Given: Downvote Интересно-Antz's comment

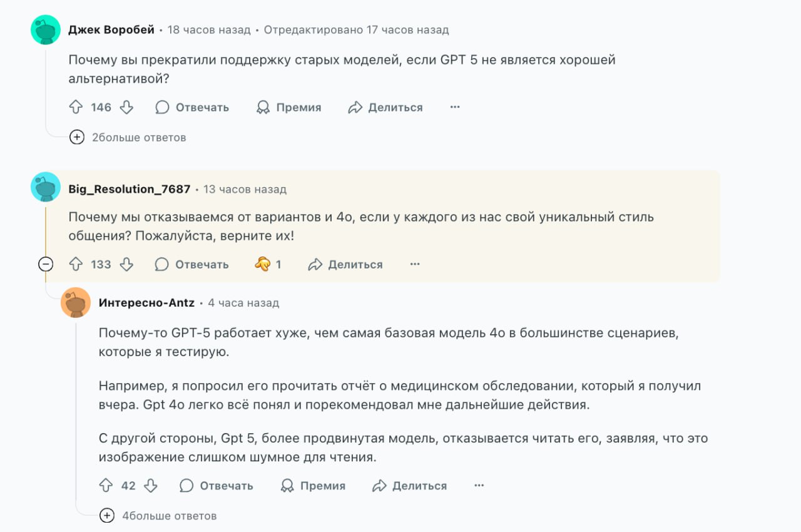Looking at the screenshot, I should pos(151,486).
